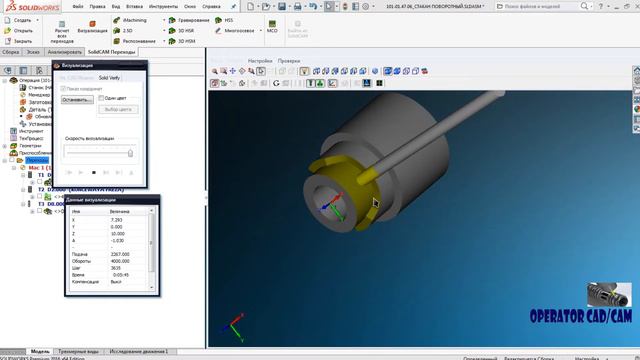Click the Многоосевая operation icon
Viewport: 640px width, 360px height.
click(x=218, y=31)
